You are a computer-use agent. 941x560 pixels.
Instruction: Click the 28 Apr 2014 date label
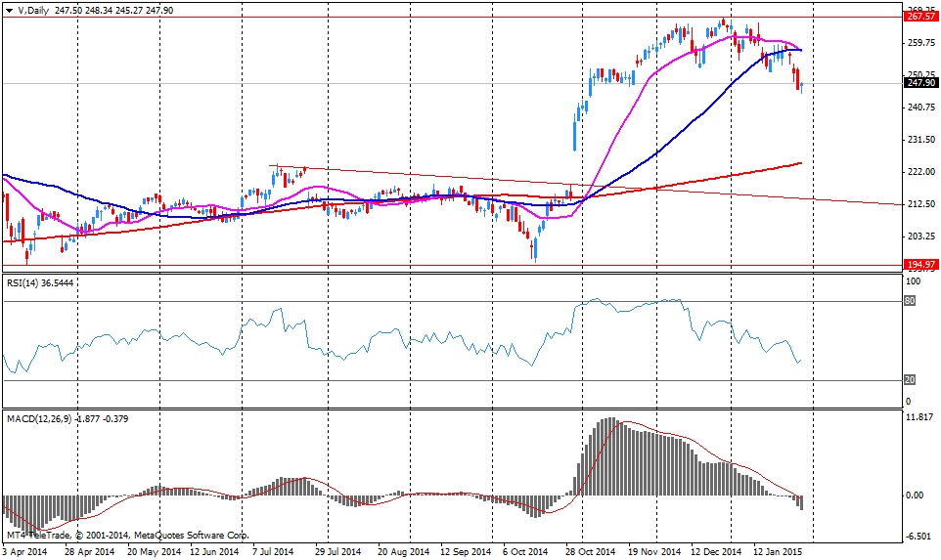pos(89,551)
